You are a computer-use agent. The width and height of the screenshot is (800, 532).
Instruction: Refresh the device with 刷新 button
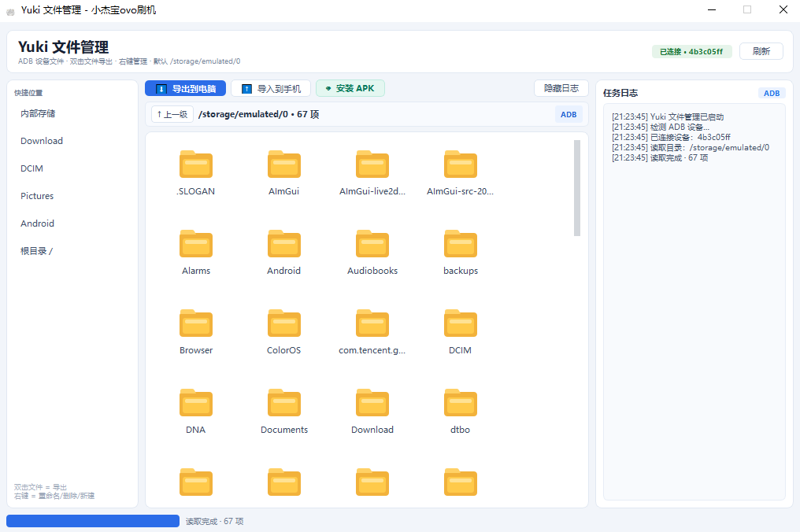pyautogui.click(x=761, y=51)
